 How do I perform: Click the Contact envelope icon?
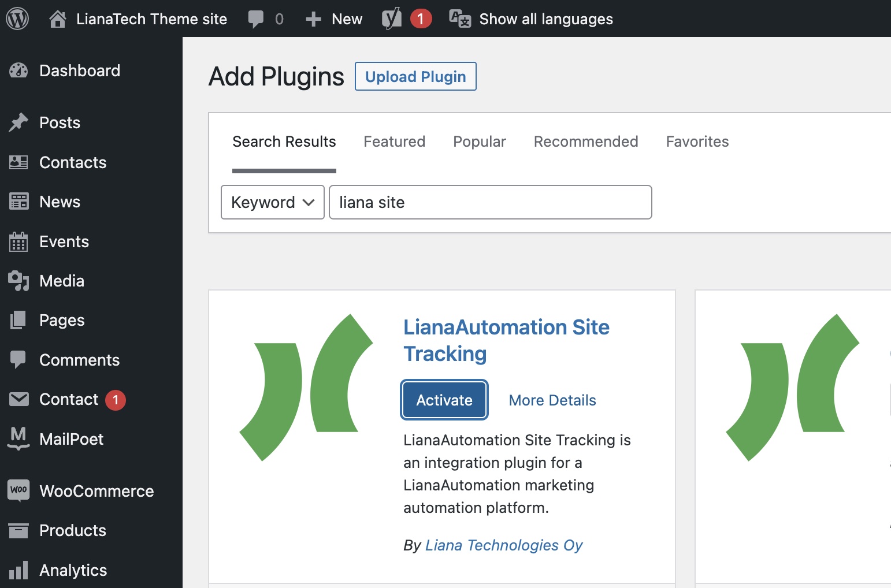18,399
